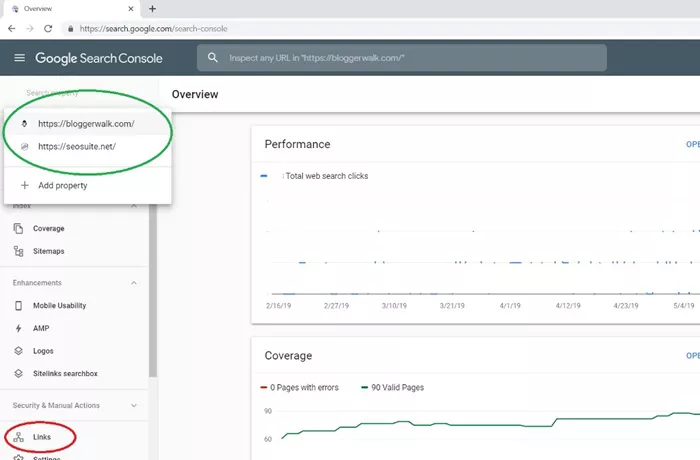Select https://seosuite.net/ property
The height and width of the screenshot is (460, 700).
[88, 146]
